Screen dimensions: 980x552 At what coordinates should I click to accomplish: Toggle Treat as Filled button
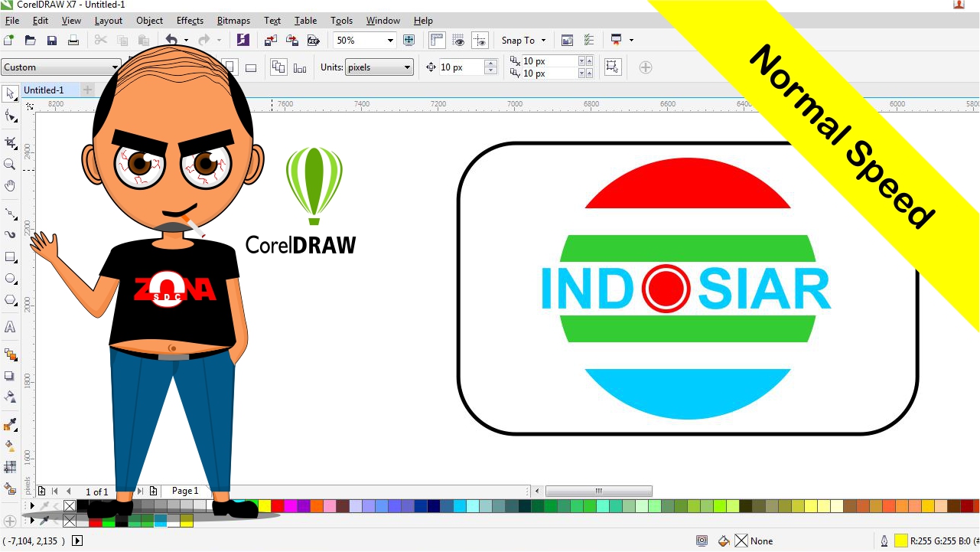[x=612, y=67]
